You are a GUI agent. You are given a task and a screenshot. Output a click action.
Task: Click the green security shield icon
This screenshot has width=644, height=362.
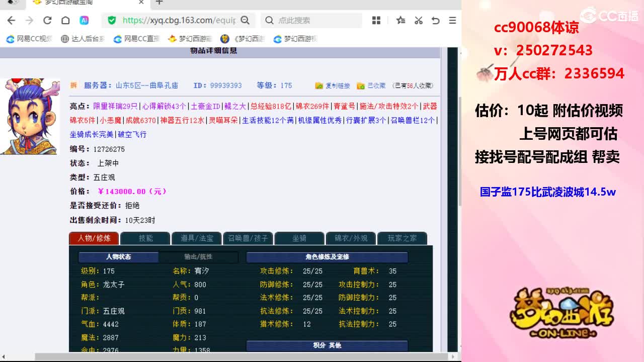coord(112,20)
